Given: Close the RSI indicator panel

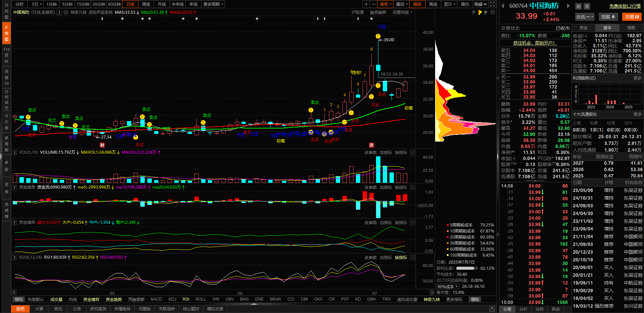Looking at the screenshot, I should pyautogui.click(x=412, y=258).
